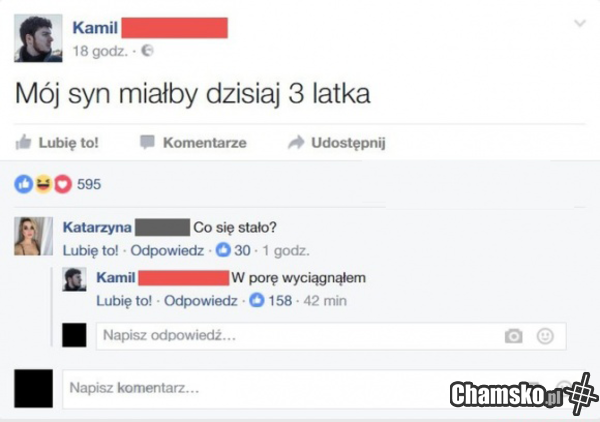Click the public globe privacy icon

coord(147,51)
